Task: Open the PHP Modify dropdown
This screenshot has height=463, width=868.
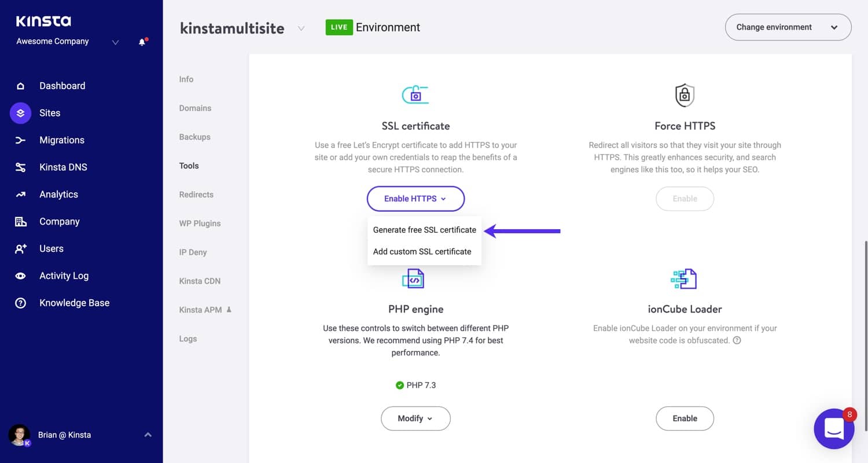Action: (x=415, y=418)
